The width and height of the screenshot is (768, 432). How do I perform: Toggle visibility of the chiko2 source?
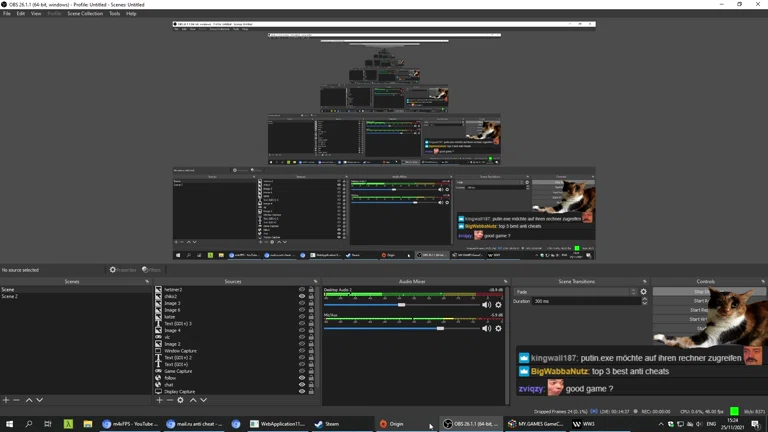tap(302, 296)
